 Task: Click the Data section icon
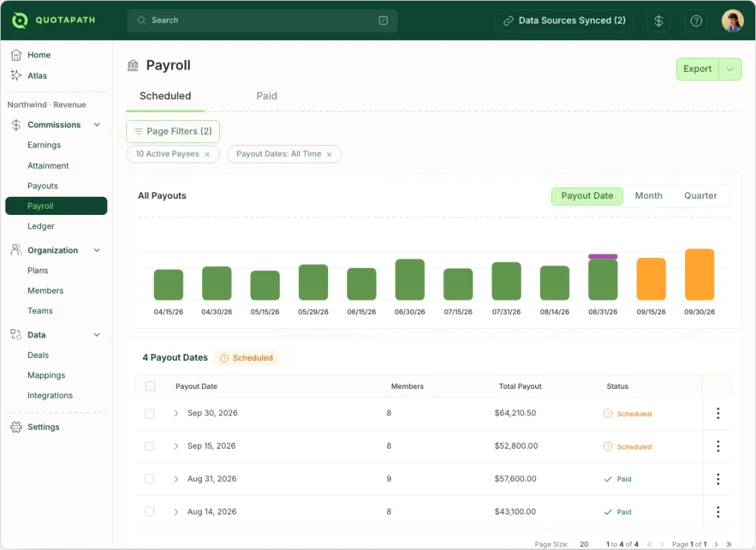[x=16, y=334]
